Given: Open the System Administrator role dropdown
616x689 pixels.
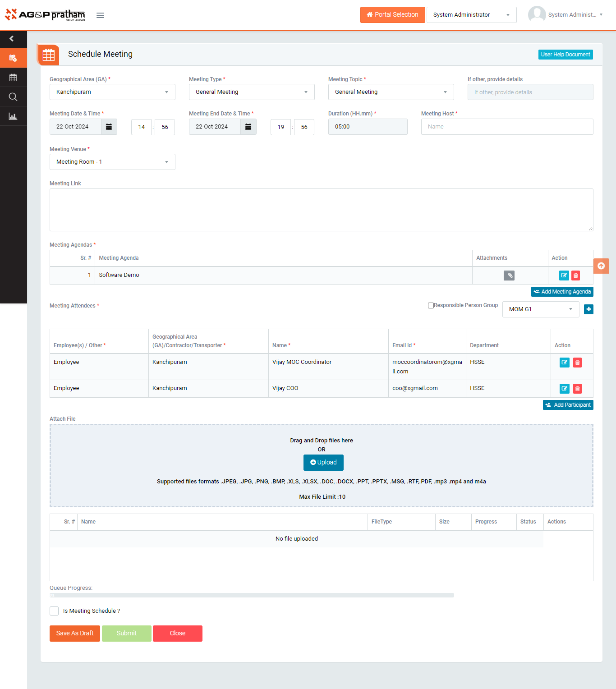Looking at the screenshot, I should click(471, 15).
